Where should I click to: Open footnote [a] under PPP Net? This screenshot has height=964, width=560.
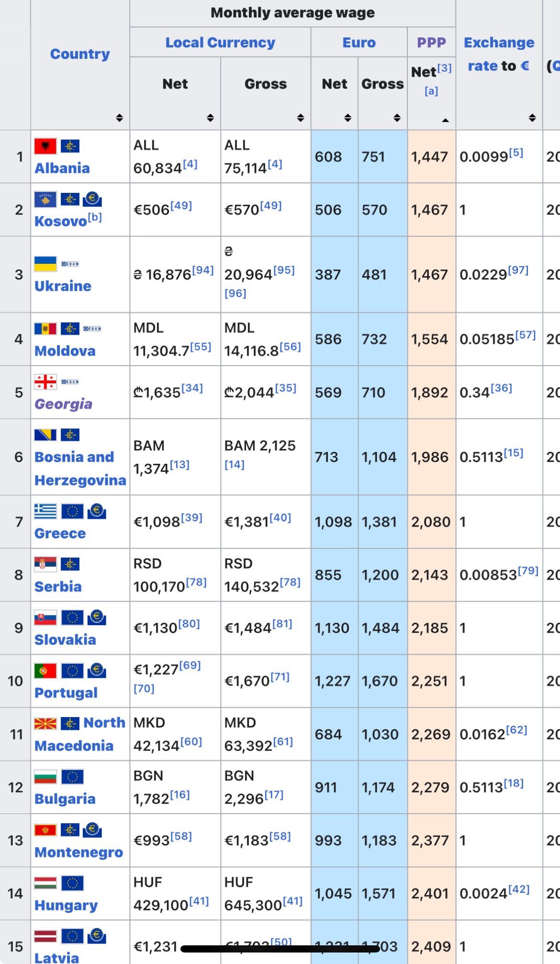point(431,91)
